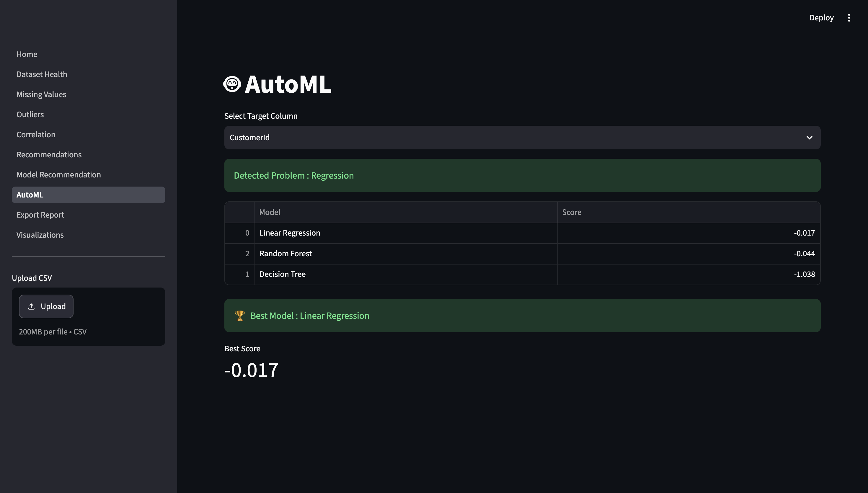Screen dimensions: 868x493
Task: Click the Select Target Column label
Action: pyautogui.click(x=261, y=116)
